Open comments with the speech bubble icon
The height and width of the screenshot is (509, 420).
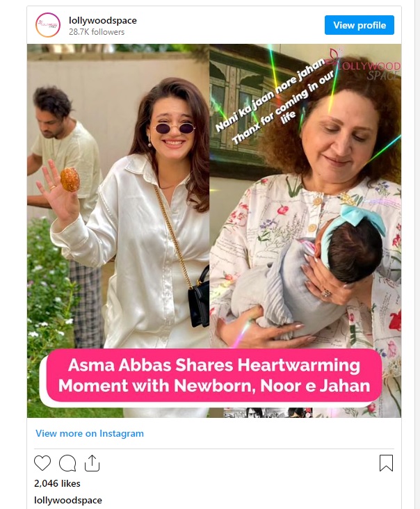point(67,463)
